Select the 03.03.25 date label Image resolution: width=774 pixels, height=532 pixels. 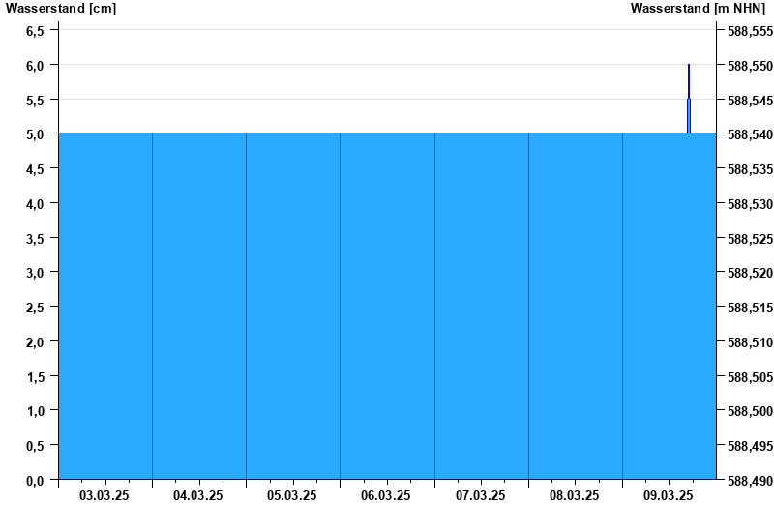coord(104,495)
